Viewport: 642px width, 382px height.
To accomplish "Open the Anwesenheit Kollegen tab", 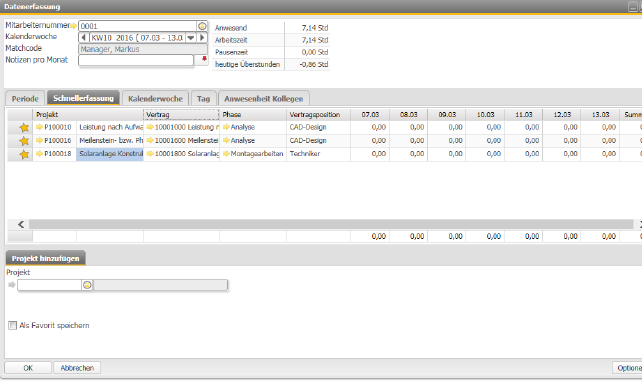I will 264,99.
